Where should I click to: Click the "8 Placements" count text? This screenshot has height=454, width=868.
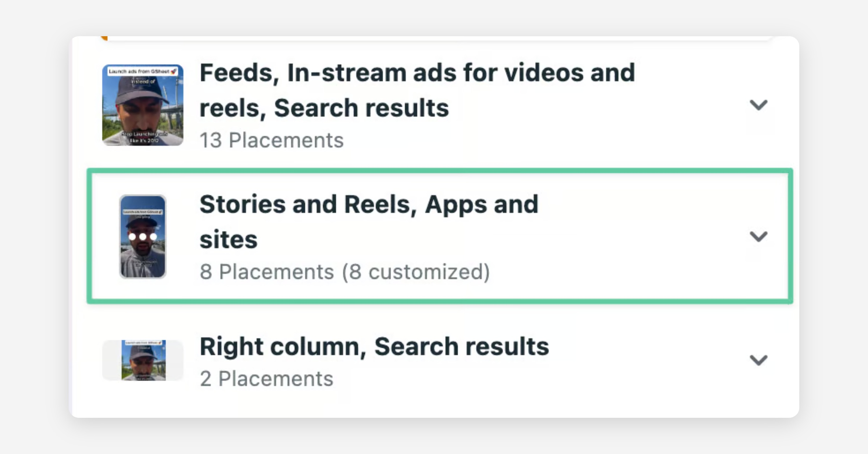[267, 272]
